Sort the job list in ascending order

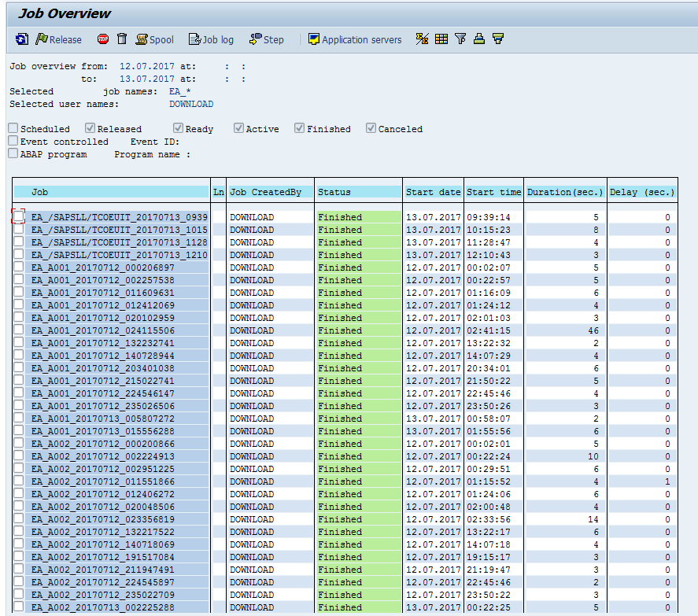(x=478, y=39)
